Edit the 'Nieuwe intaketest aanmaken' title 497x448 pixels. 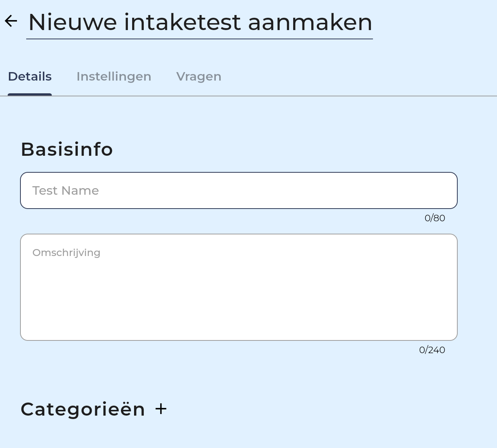pos(200,22)
